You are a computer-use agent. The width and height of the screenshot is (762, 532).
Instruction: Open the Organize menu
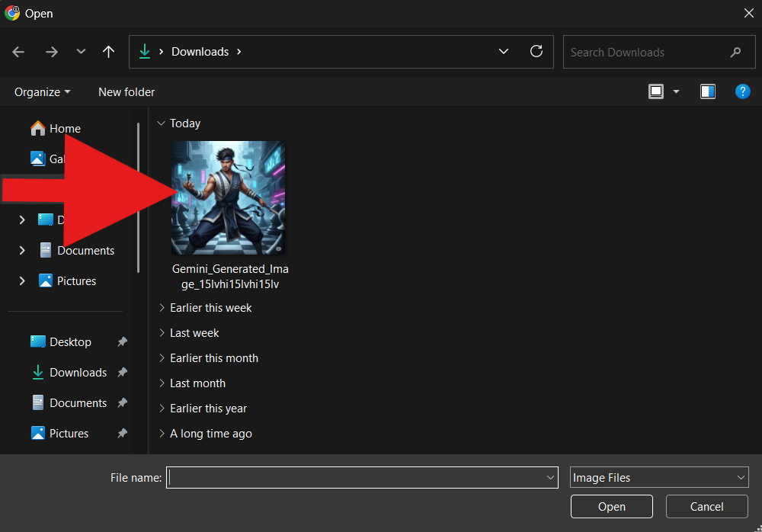[42, 92]
